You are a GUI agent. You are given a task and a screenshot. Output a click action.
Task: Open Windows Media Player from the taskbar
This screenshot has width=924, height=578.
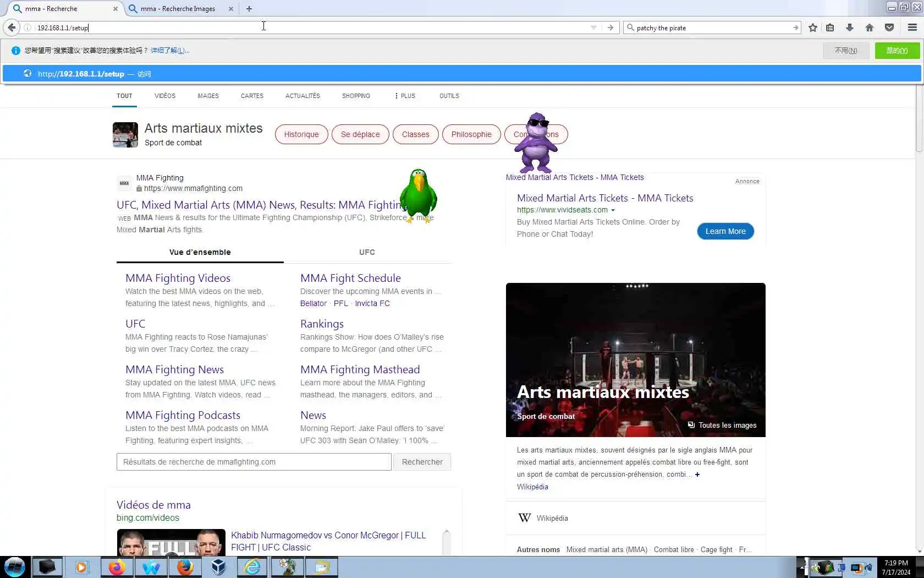point(81,567)
